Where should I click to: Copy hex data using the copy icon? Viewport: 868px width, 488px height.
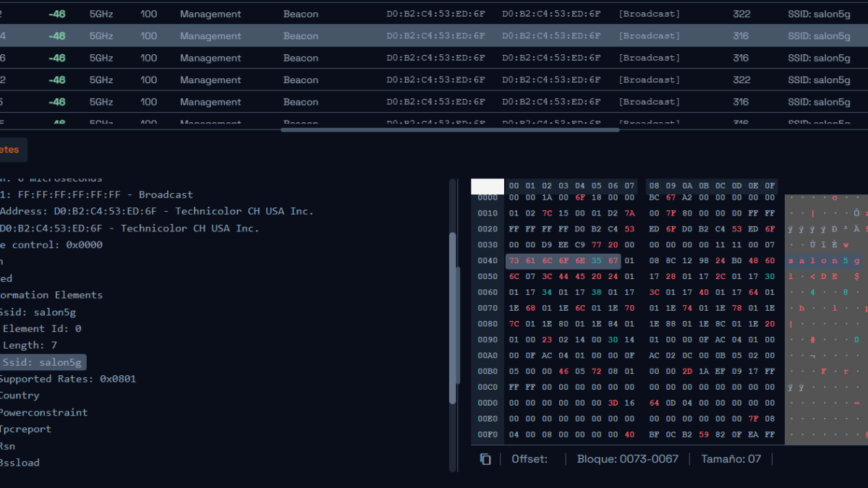coord(485,459)
